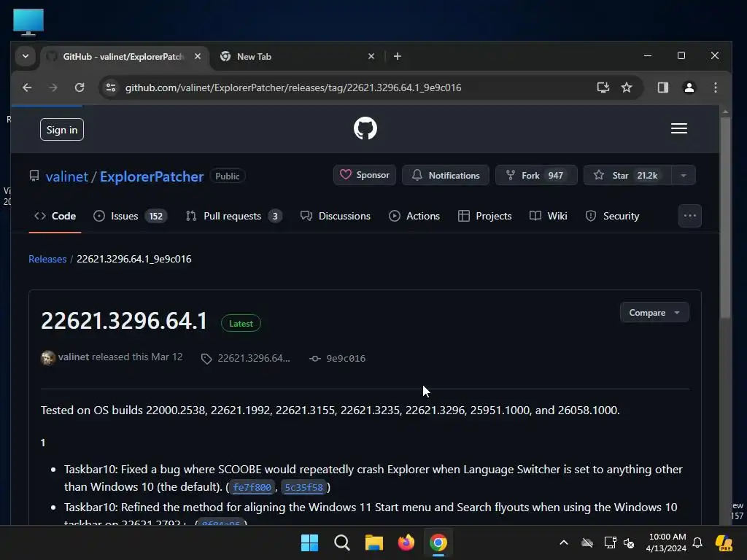Image resolution: width=747 pixels, height=560 pixels.
Task: Reload the current page
Action: [80, 87]
